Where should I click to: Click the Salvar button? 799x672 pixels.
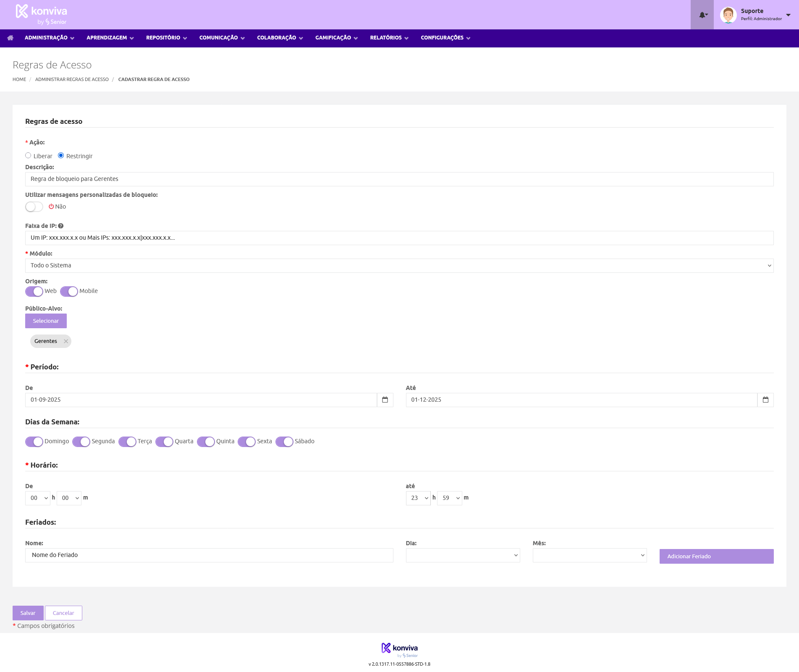28,613
